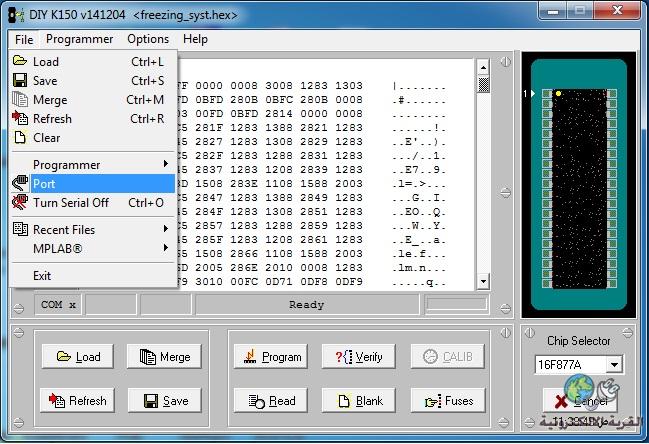649x444 pixels.
Task: Open the Help menu
Action: (x=195, y=39)
